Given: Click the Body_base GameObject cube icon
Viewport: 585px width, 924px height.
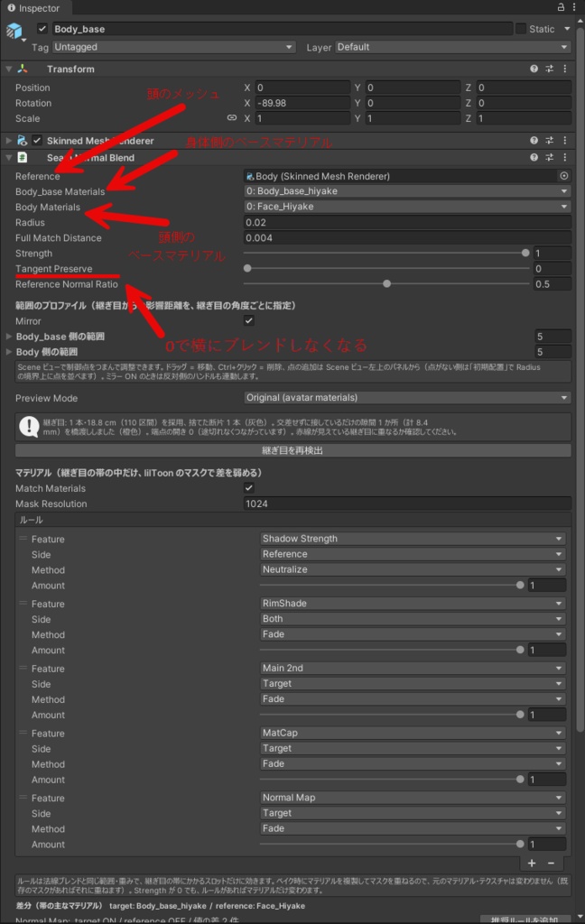Looking at the screenshot, I should tap(14, 30).
